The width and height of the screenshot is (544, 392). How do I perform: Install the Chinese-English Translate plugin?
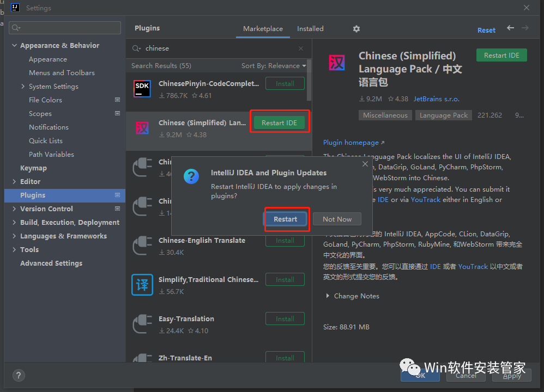pyautogui.click(x=285, y=241)
